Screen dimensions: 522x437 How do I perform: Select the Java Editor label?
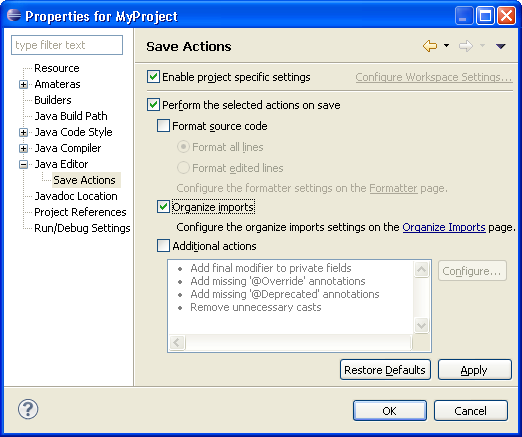[61, 164]
